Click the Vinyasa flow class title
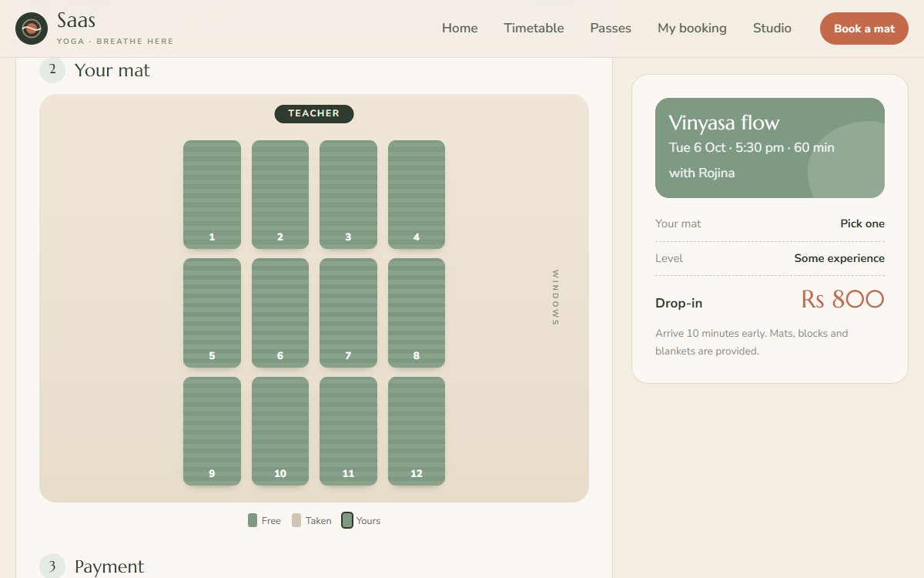 724,123
